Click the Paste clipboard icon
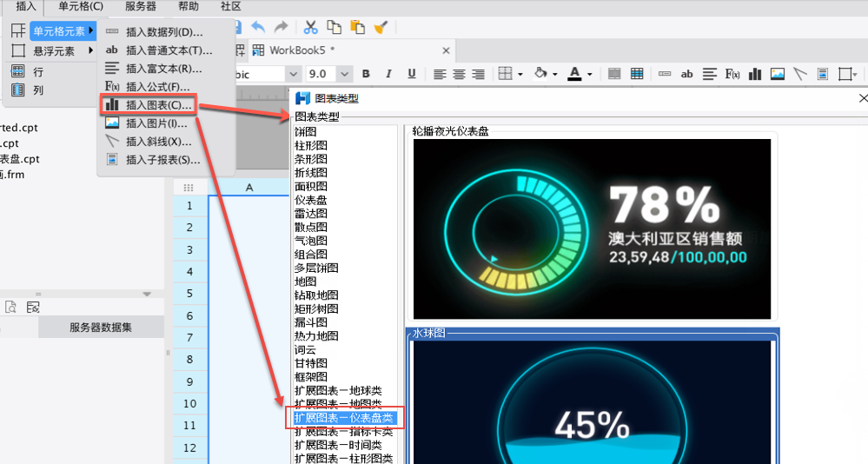Viewport: 868px width, 464px height. pyautogui.click(x=356, y=28)
